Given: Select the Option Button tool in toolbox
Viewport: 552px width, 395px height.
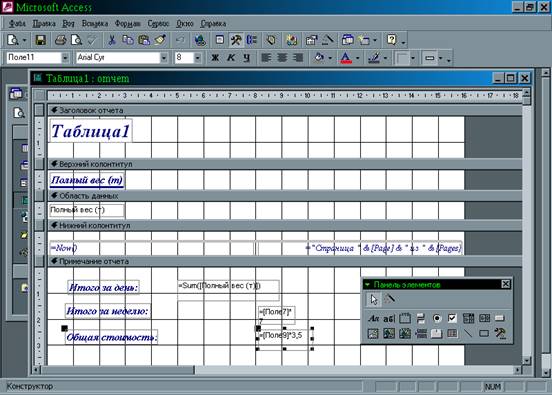Looking at the screenshot, I should [437, 319].
